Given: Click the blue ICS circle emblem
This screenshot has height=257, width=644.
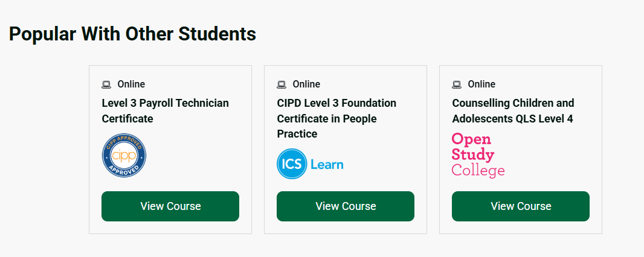Looking at the screenshot, I should click(292, 164).
